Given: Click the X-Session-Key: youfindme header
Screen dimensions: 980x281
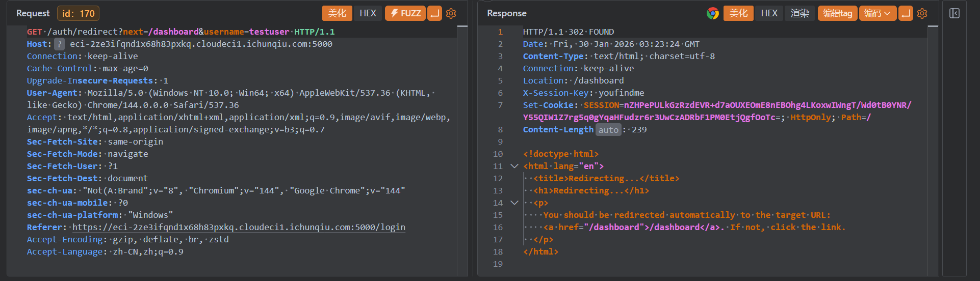Looking at the screenshot, I should point(584,93).
